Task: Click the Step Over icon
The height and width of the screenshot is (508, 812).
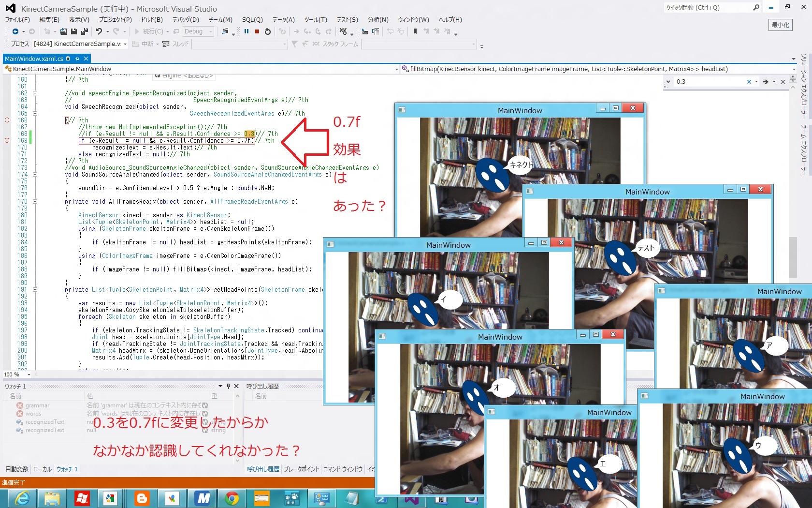Action: point(318,31)
